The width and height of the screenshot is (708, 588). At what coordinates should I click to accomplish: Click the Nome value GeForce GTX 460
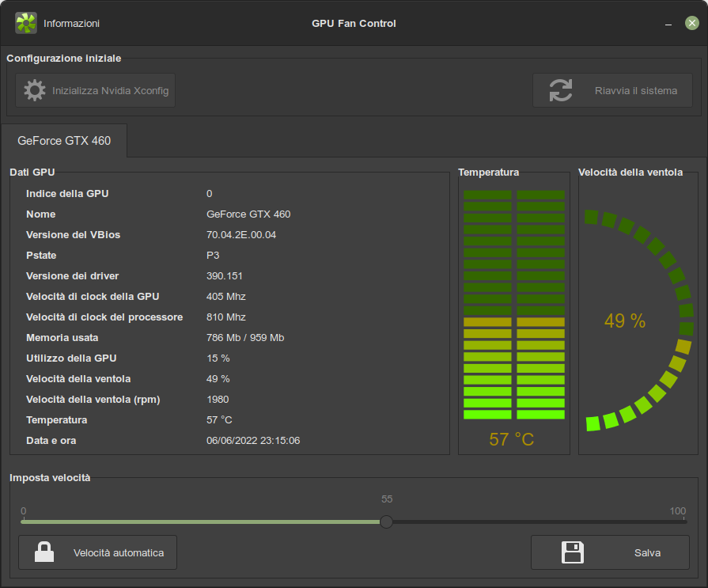pyautogui.click(x=248, y=214)
